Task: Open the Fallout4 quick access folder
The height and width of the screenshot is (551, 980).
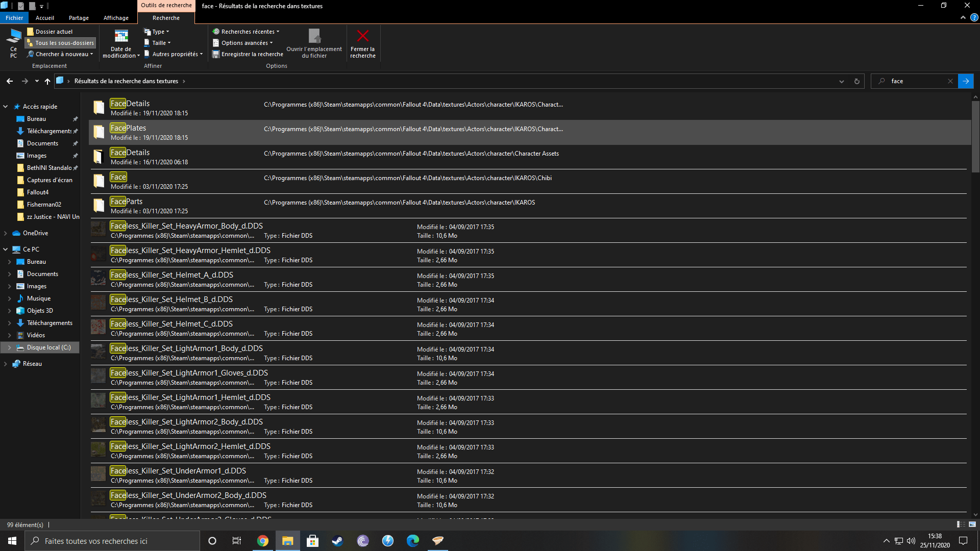Action: point(38,192)
